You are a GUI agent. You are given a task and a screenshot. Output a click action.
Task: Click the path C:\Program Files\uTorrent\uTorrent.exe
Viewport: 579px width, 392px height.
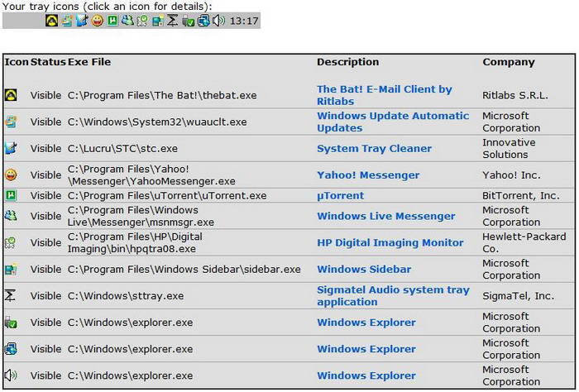[167, 196]
